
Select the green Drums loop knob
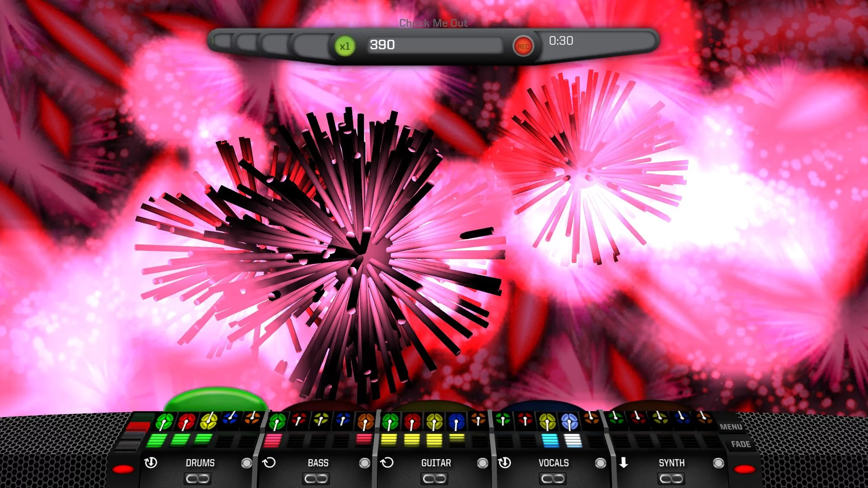pyautogui.click(x=164, y=422)
